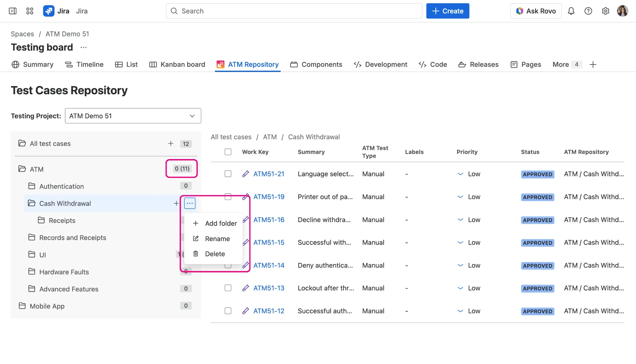Click the APPROVED status badge of ATM51-15
636x364 pixels.
(537, 243)
